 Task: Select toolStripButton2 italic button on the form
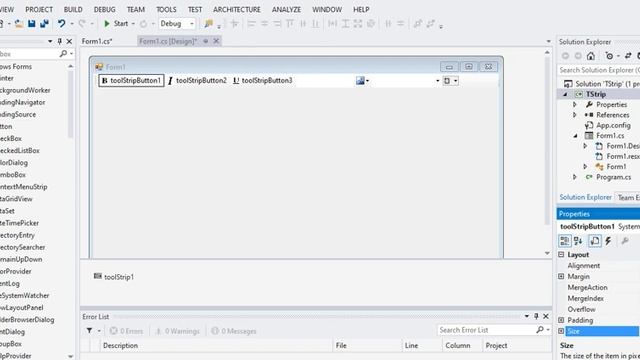197,80
